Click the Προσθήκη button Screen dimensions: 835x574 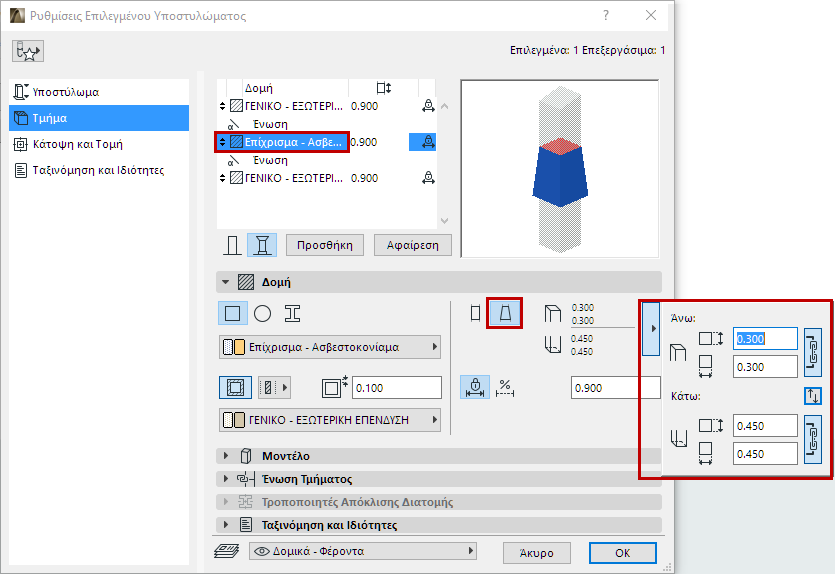(x=325, y=245)
